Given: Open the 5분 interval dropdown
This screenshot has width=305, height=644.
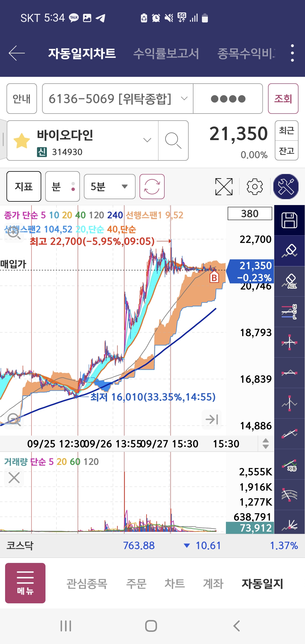Looking at the screenshot, I should coord(110,186).
